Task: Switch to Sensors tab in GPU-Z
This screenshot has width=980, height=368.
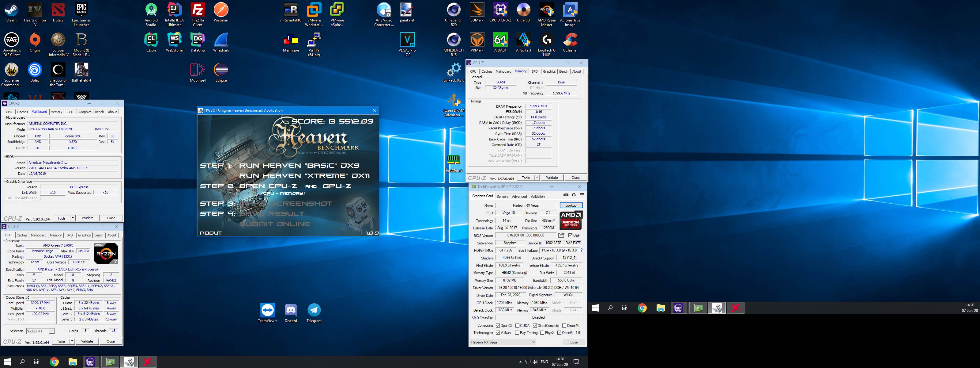Action: click(x=502, y=197)
